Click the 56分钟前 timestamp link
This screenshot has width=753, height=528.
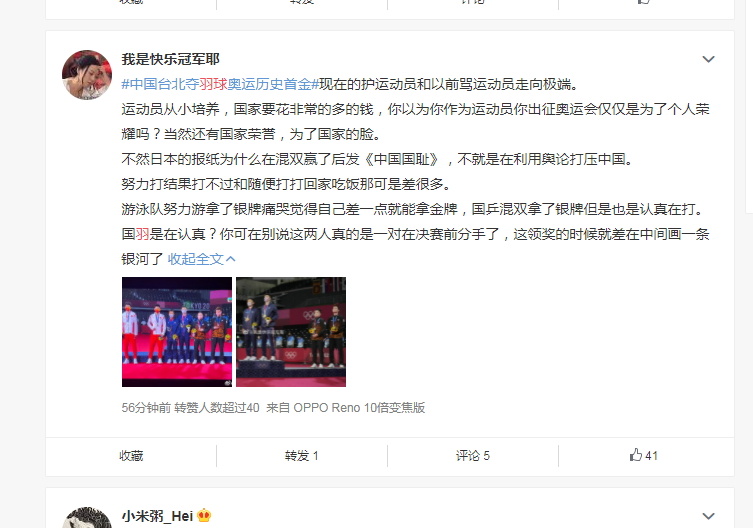coord(146,408)
